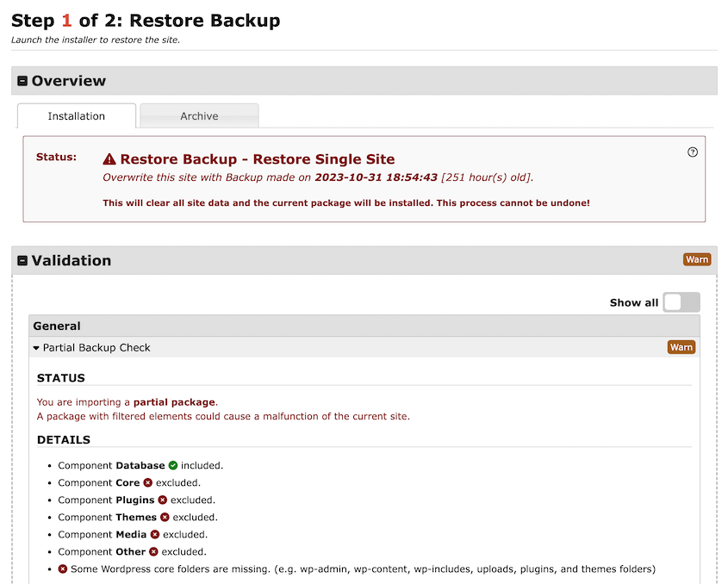Click the Validation section title text
Screen dimensions: 728x584
pyautogui.click(x=72, y=260)
